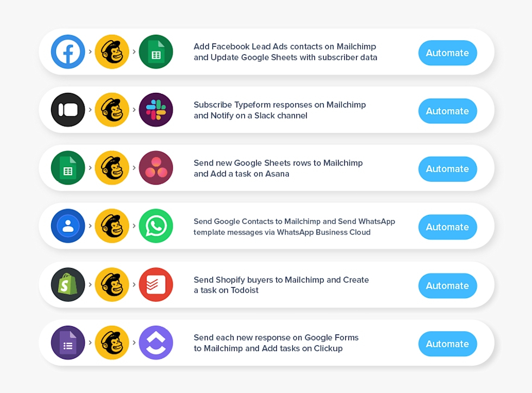This screenshot has width=532, height=393.
Task: Open the WhatsApp icon
Action: (156, 226)
